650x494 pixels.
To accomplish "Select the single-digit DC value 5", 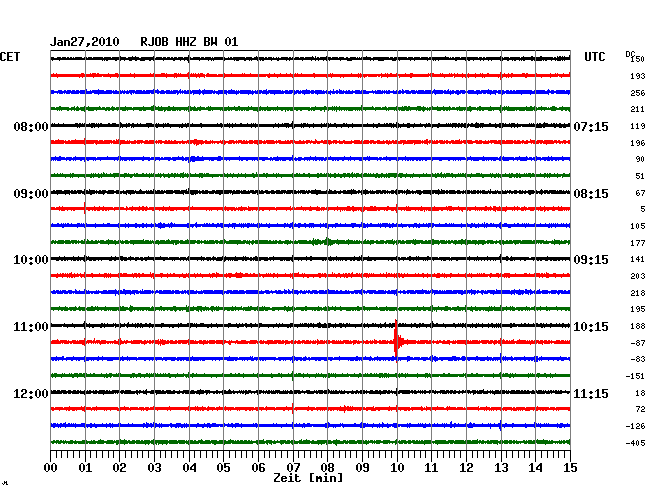I will tap(643, 209).
